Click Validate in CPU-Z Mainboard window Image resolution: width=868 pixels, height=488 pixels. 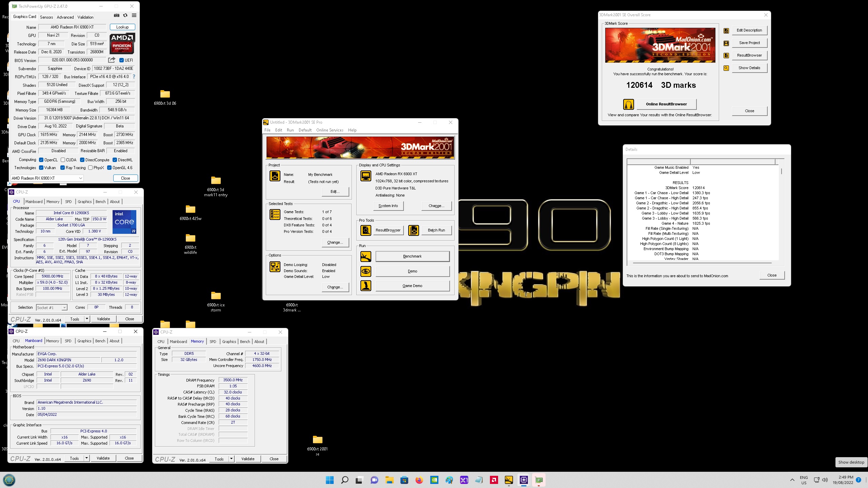click(103, 458)
